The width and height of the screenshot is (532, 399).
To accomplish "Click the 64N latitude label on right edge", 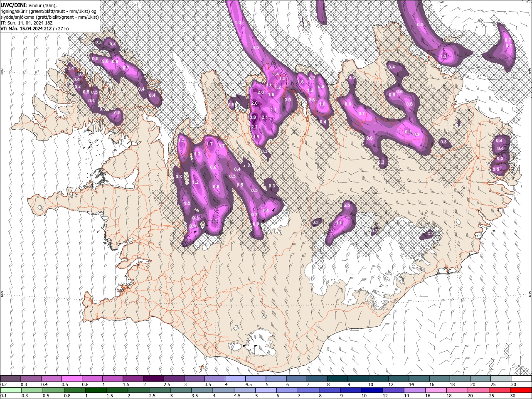I will point(530,293).
